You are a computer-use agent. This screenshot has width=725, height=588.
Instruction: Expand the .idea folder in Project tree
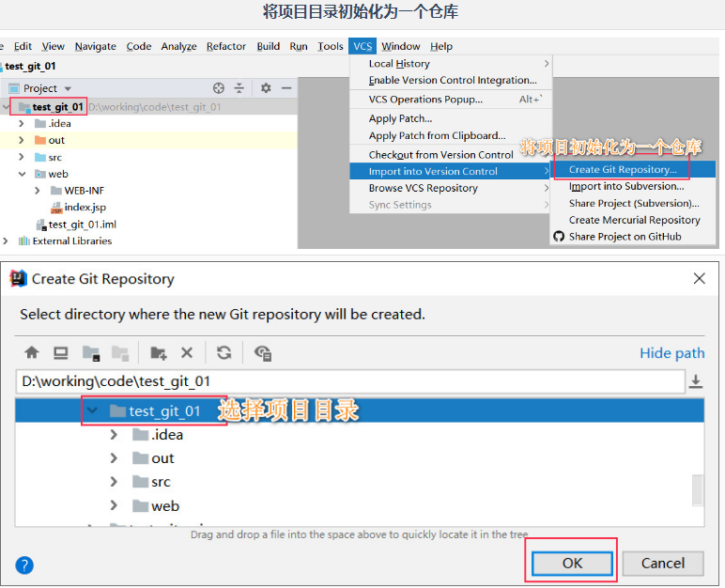22,124
